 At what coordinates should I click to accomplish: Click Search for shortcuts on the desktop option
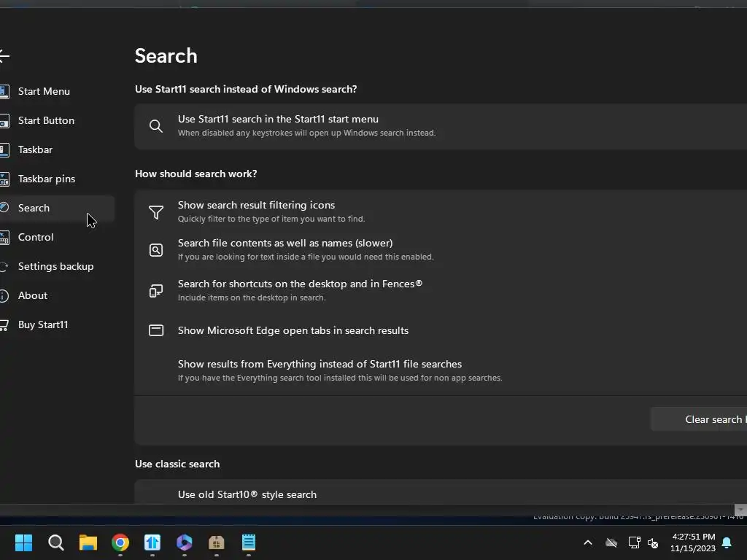(x=441, y=290)
